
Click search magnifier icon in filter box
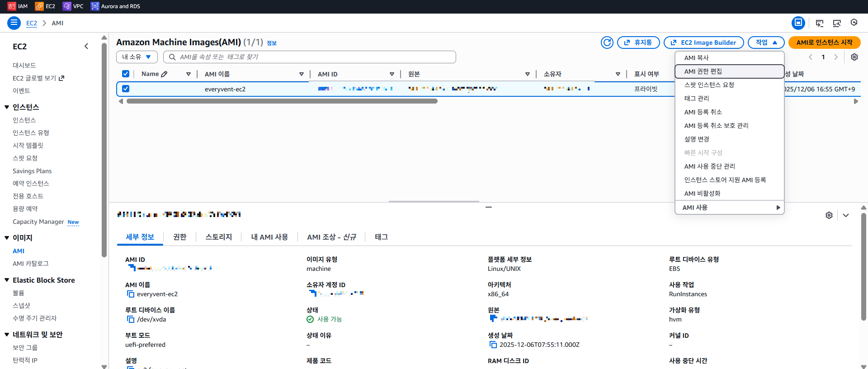click(172, 57)
